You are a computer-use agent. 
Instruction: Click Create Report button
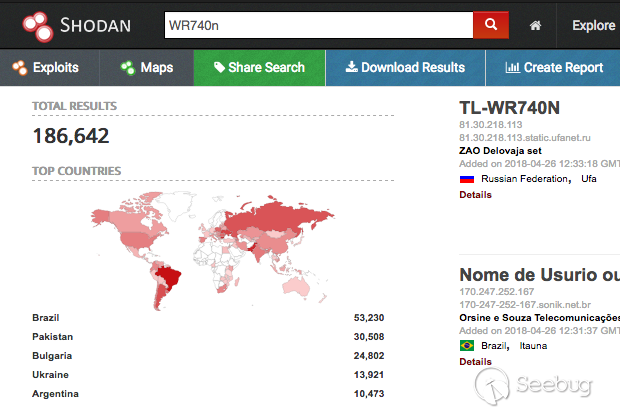553,68
